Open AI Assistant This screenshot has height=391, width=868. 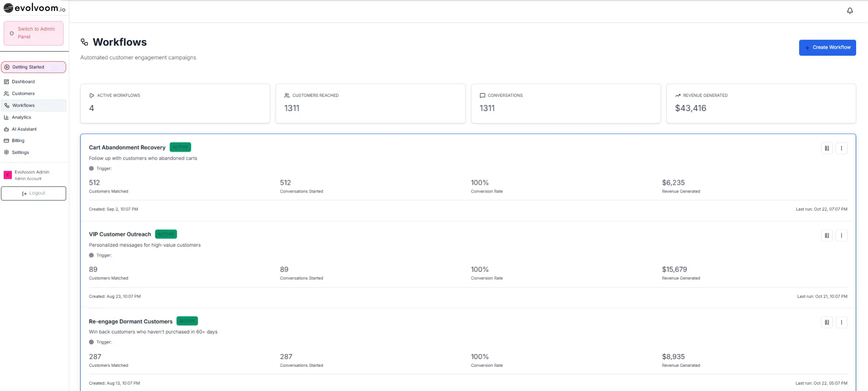tap(34, 129)
